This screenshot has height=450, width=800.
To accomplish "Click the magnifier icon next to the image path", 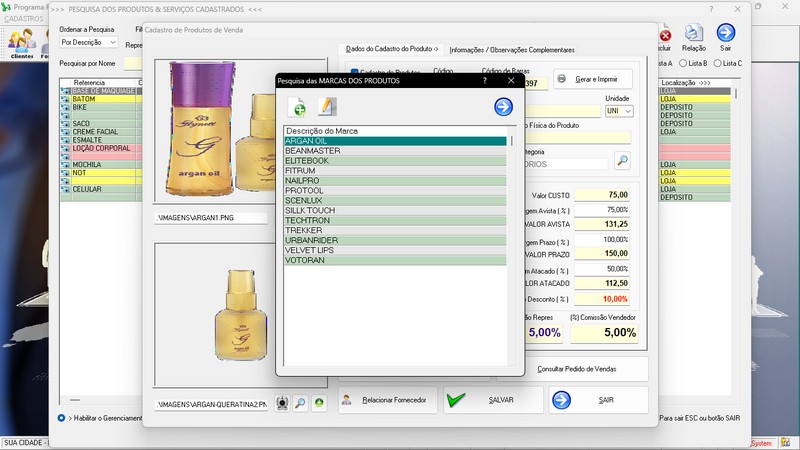I will (x=301, y=403).
